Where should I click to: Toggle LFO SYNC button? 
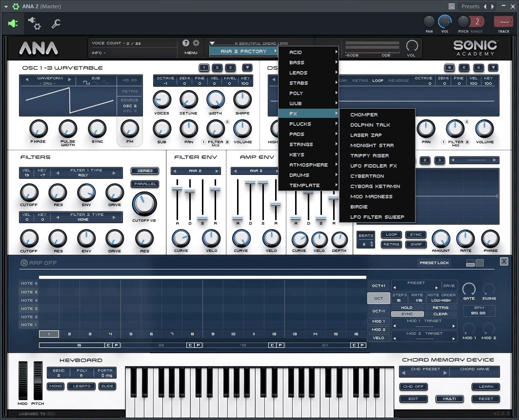pyautogui.click(x=416, y=234)
